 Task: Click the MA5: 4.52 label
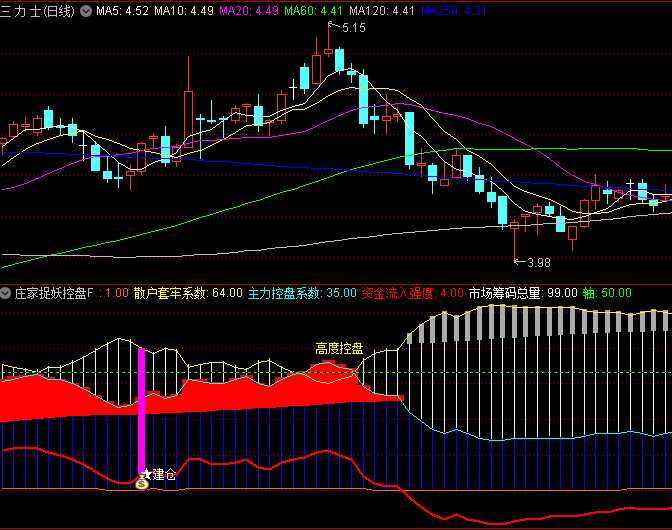point(122,11)
